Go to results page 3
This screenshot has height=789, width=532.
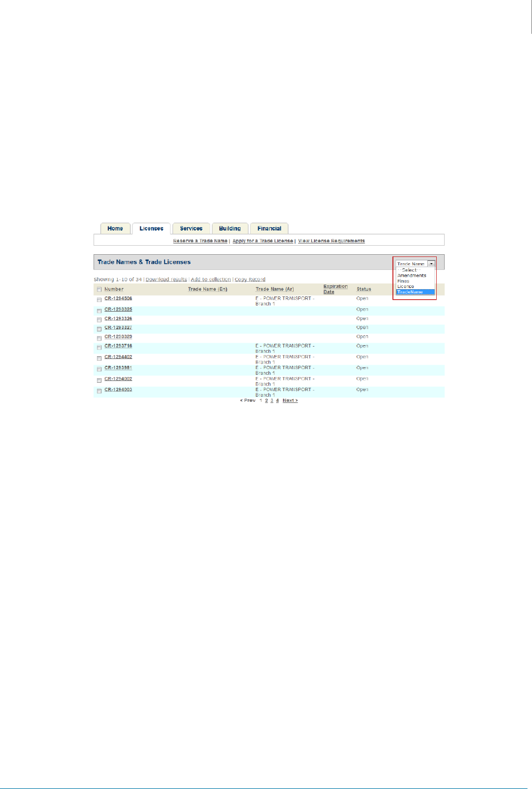[272, 401]
